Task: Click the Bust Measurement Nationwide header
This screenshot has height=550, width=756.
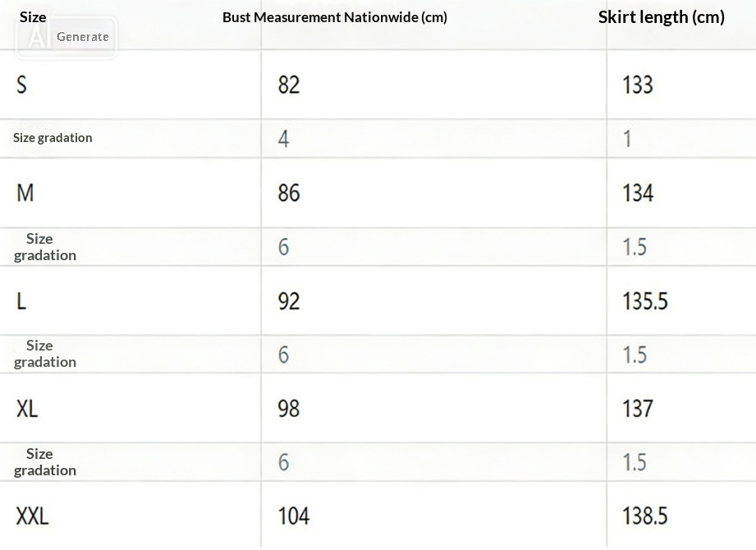Action: coord(335,17)
